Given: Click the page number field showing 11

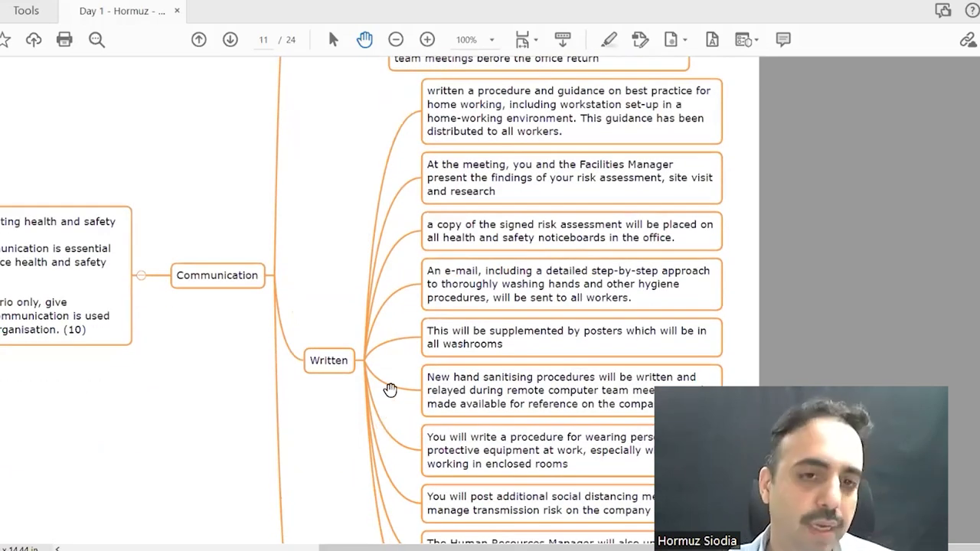Looking at the screenshot, I should (x=263, y=40).
